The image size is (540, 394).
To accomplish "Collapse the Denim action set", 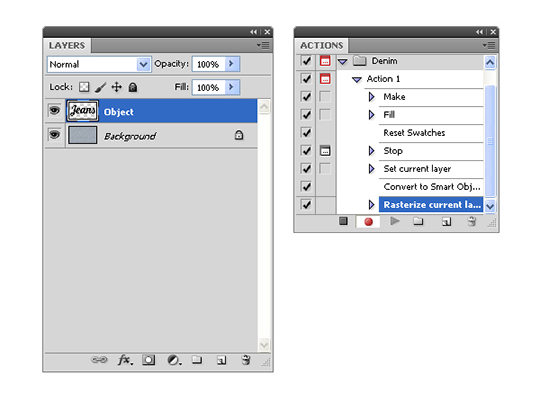I will point(343,62).
